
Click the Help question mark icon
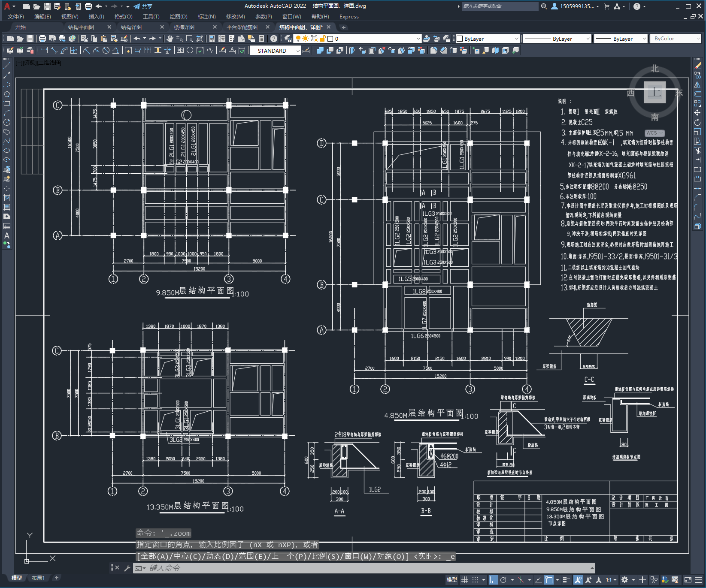coord(274,39)
